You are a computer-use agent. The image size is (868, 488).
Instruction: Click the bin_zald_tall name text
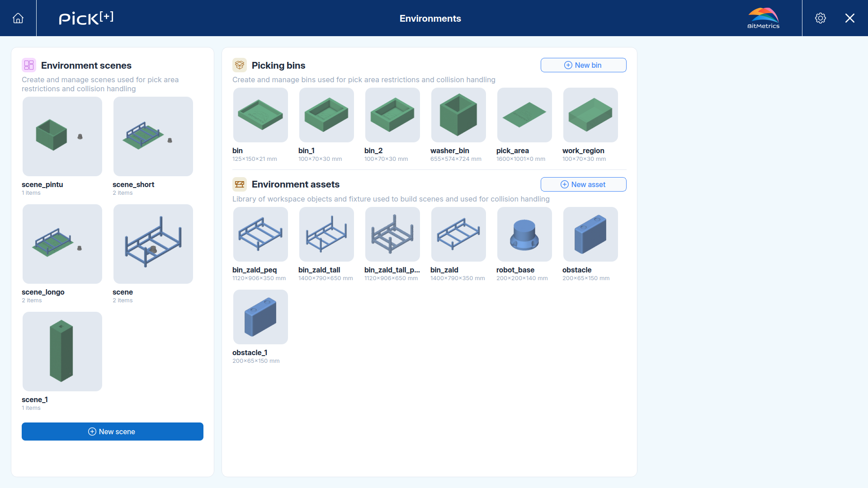click(x=319, y=270)
